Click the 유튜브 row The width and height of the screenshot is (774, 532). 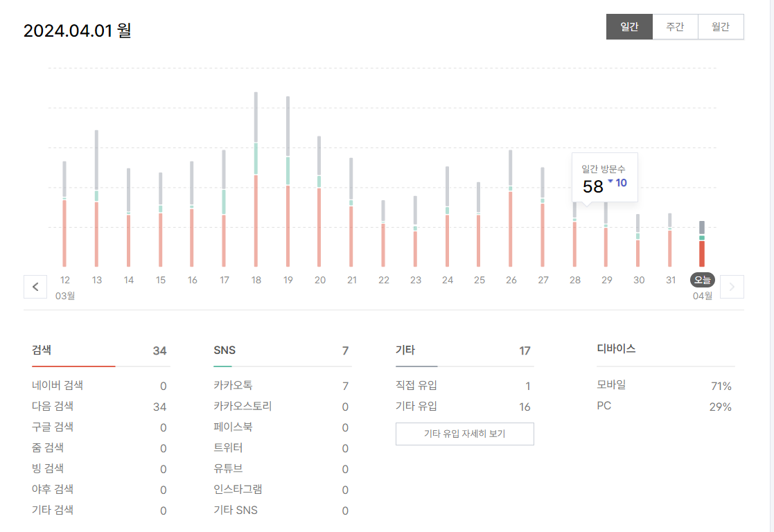point(282,468)
